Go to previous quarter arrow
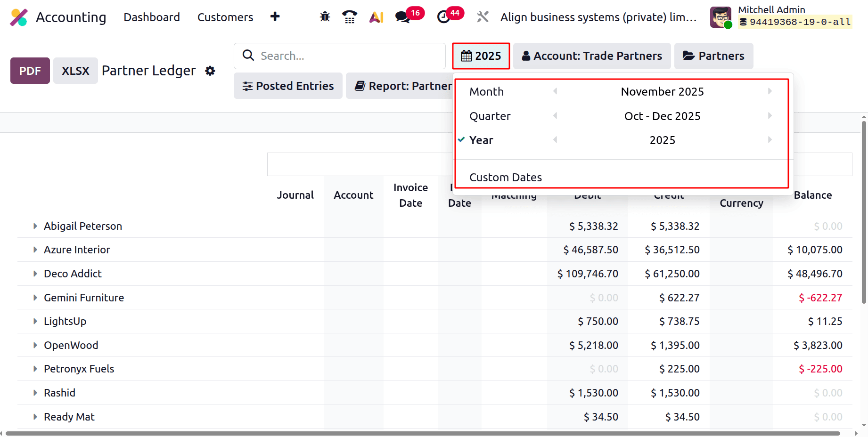Image resolution: width=868 pixels, height=437 pixels. point(555,116)
